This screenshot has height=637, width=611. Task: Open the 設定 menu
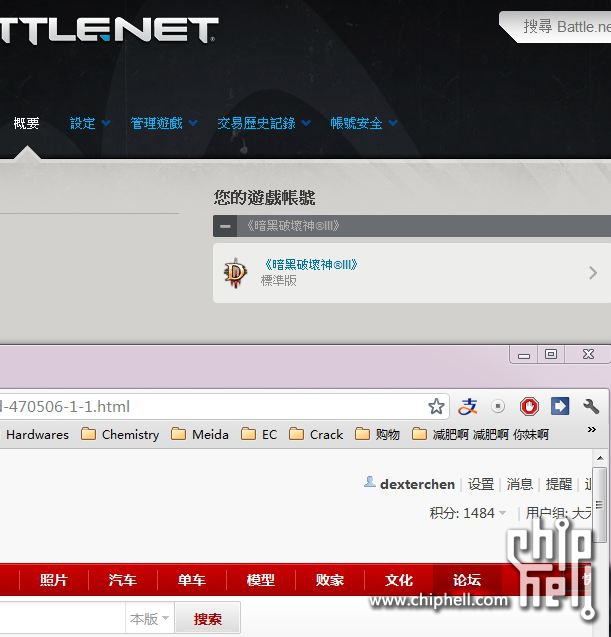click(x=83, y=123)
